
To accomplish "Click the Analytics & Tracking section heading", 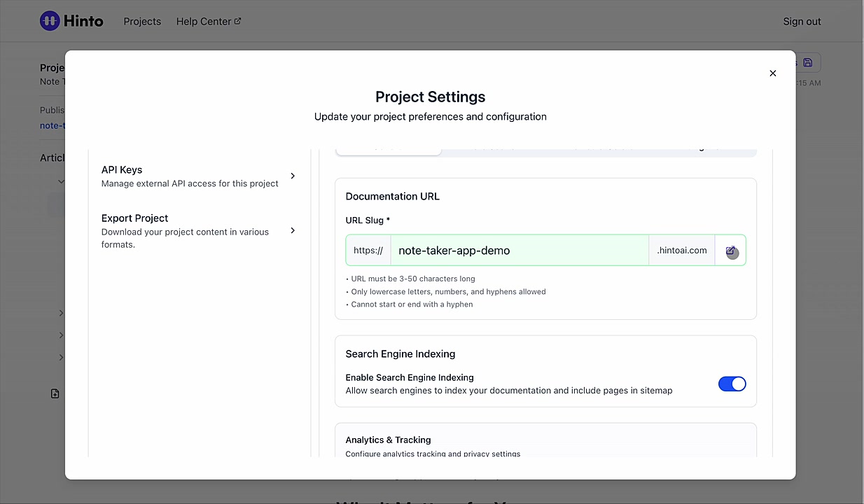I will 388,440.
